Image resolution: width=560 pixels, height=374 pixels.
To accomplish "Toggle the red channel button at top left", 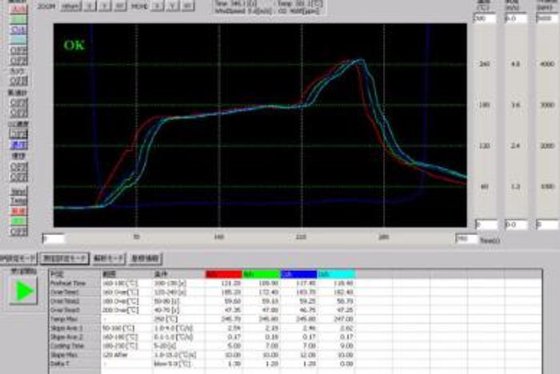I will coord(18,9).
